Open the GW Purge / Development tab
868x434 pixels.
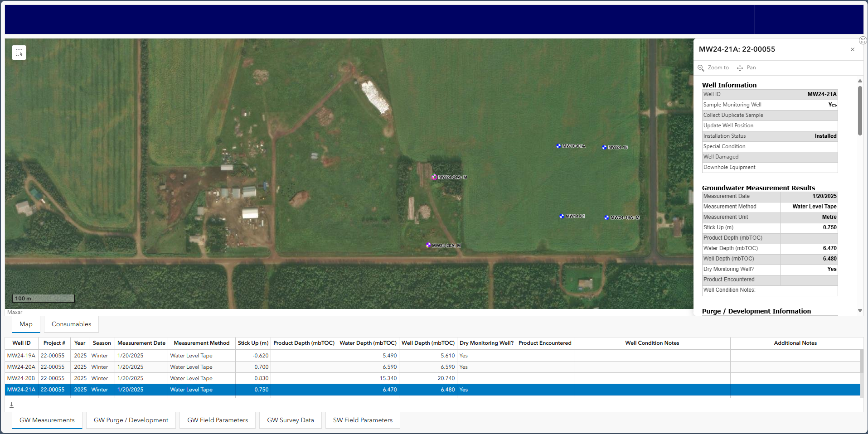[x=131, y=420]
